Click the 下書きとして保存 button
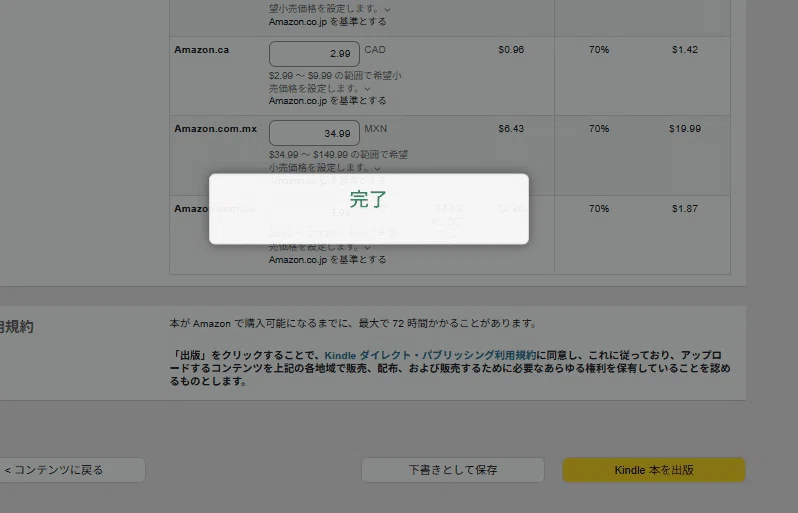Viewport: 798px width, 513px height. pyautogui.click(x=453, y=470)
